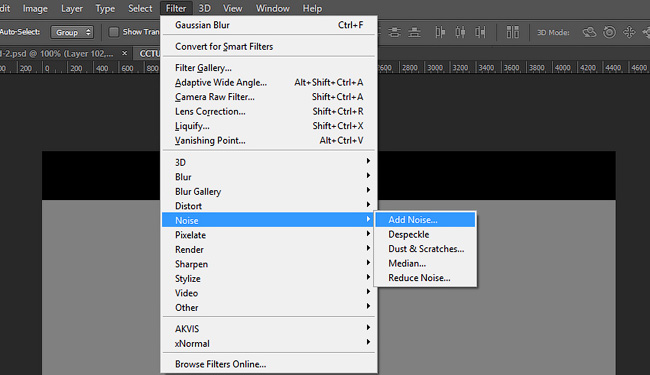Open the Type menu
The height and width of the screenshot is (375, 650).
(x=105, y=8)
